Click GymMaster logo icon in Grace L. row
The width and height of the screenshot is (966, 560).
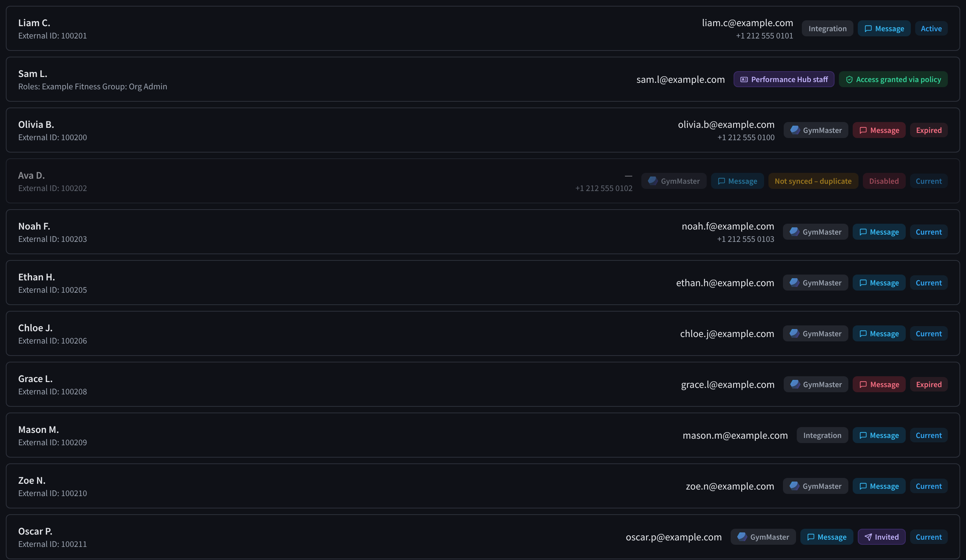795,384
